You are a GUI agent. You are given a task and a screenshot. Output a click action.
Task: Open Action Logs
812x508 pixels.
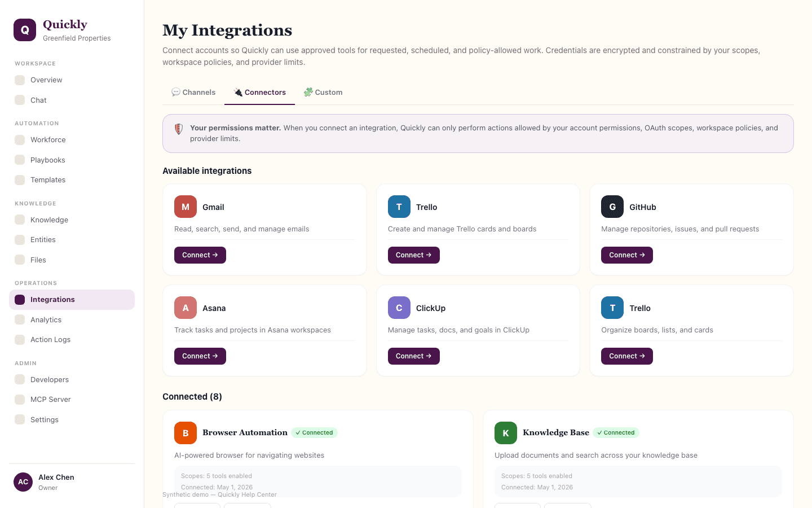pos(72,340)
